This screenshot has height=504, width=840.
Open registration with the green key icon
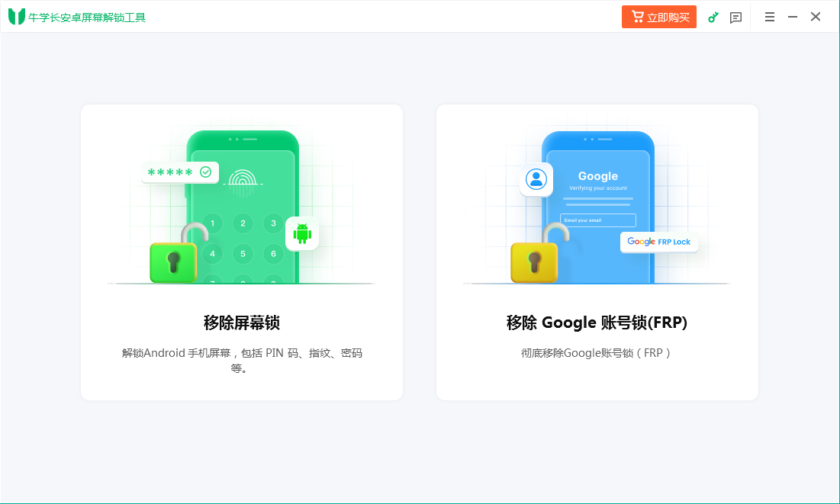(x=713, y=17)
